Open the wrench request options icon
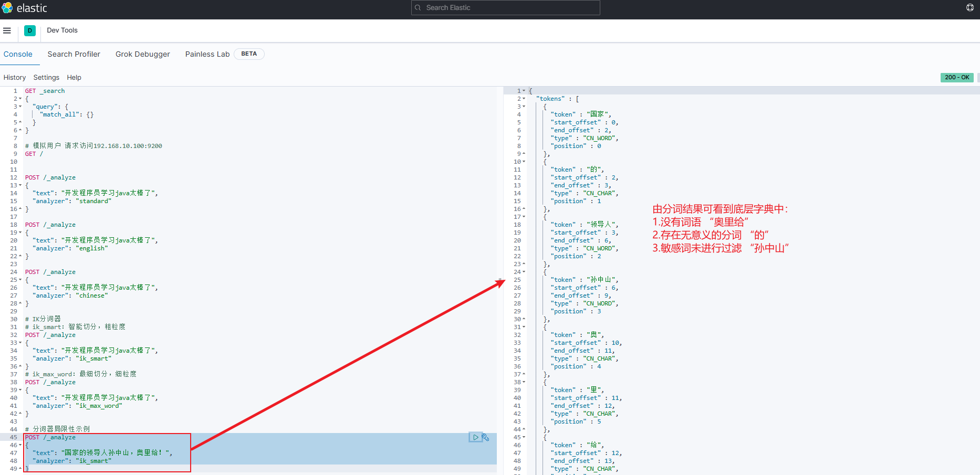The height and width of the screenshot is (475, 980). [x=485, y=437]
